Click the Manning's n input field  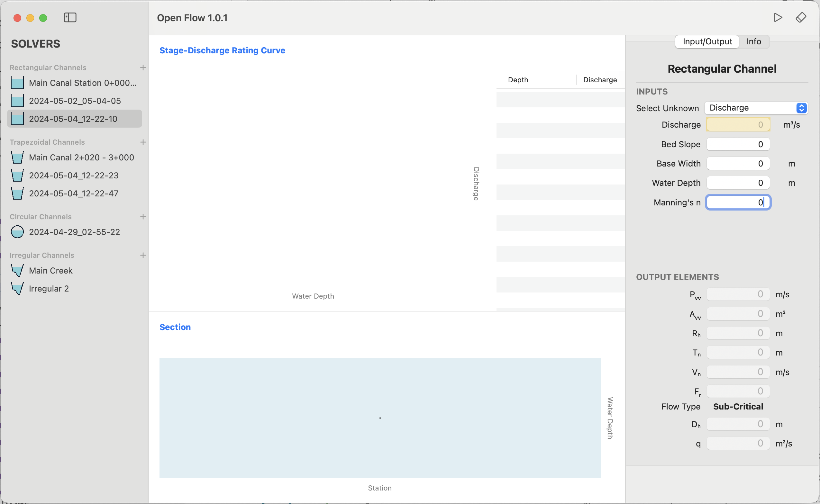(738, 203)
